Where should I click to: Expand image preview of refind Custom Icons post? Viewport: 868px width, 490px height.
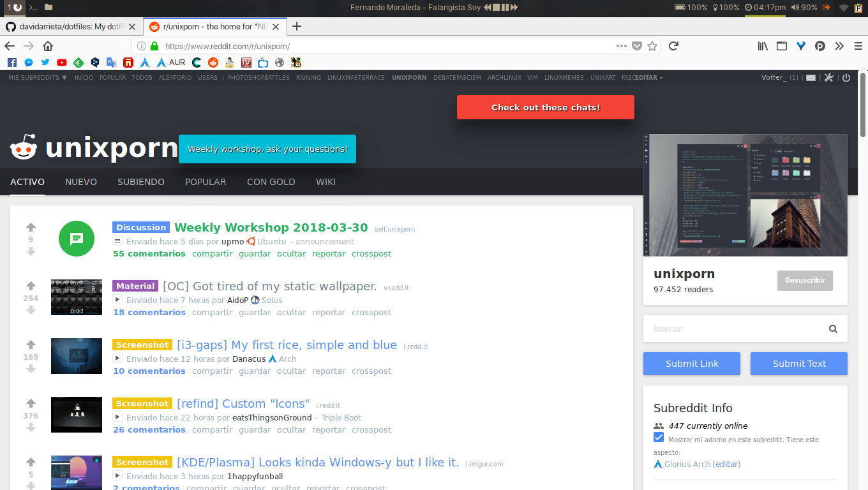117,417
